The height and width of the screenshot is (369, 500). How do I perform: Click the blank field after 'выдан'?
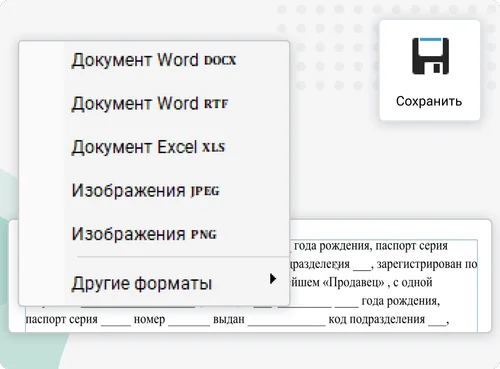coord(287,320)
